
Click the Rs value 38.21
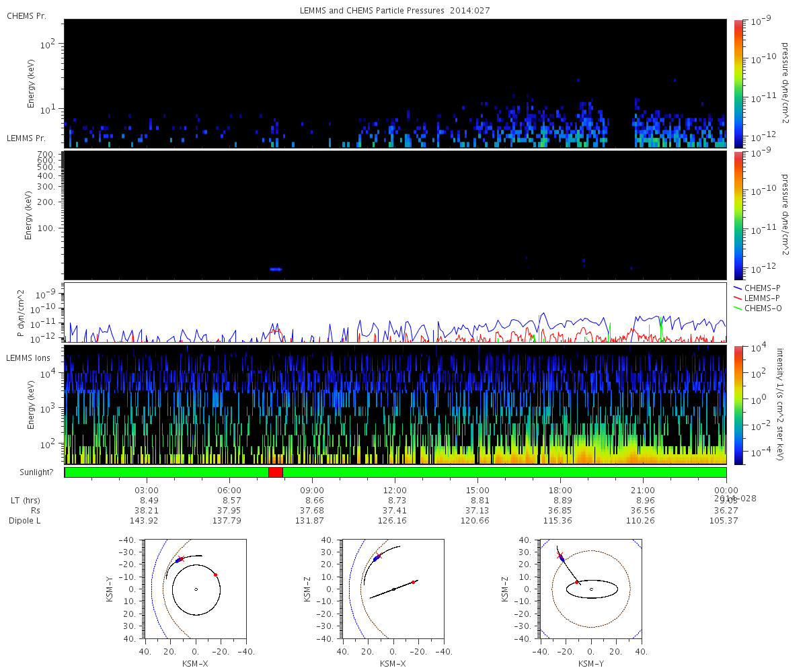(x=147, y=511)
